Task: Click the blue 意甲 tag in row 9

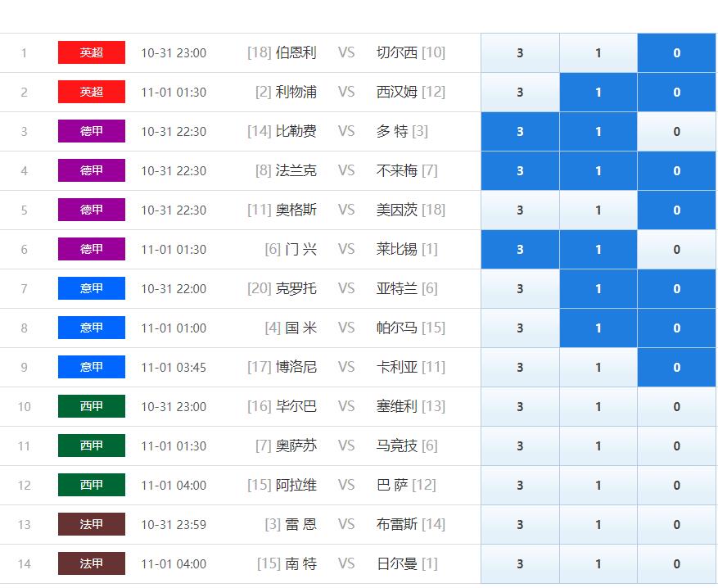Action: [x=92, y=367]
